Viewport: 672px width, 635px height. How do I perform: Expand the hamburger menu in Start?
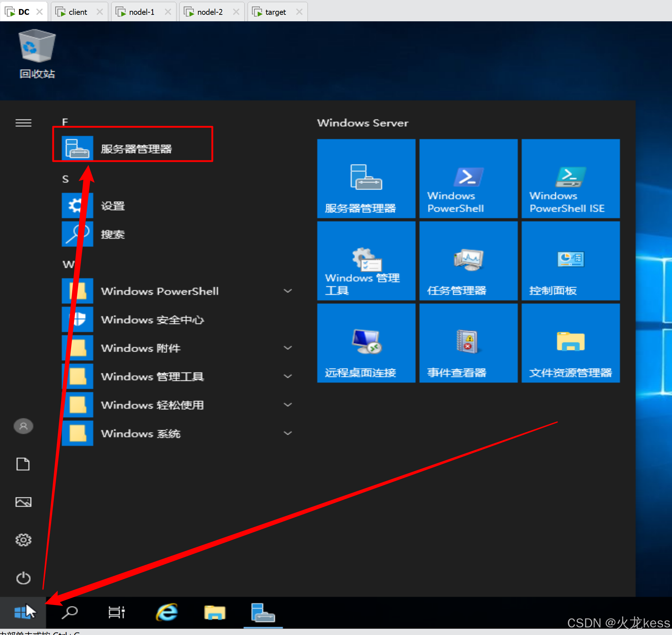[23, 123]
